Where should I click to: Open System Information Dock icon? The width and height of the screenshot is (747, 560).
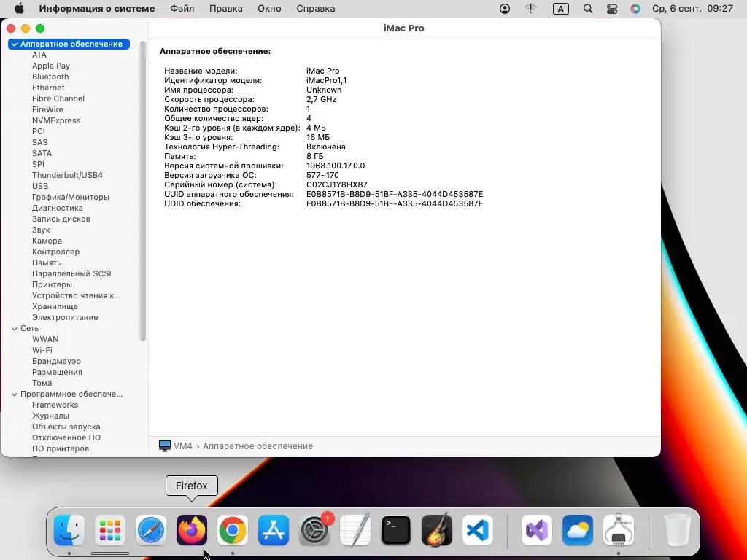tap(619, 530)
